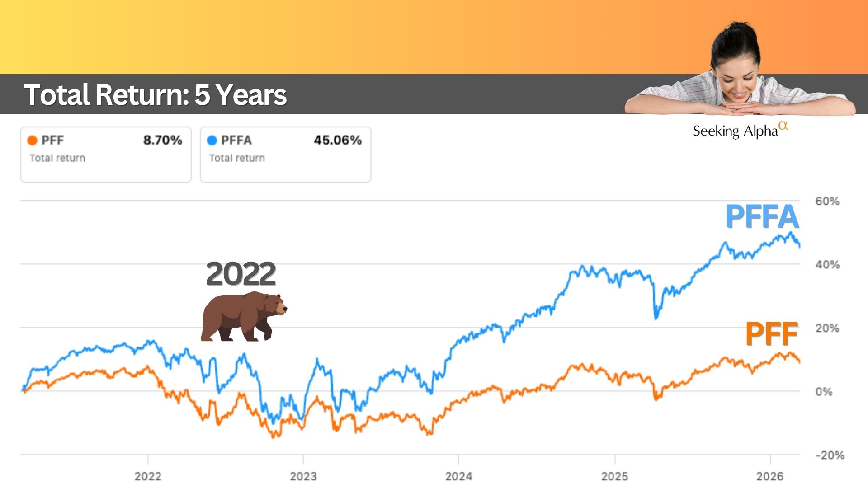Click the Seeking Alpha logo
The height and width of the screenshot is (488, 868).
tap(740, 130)
